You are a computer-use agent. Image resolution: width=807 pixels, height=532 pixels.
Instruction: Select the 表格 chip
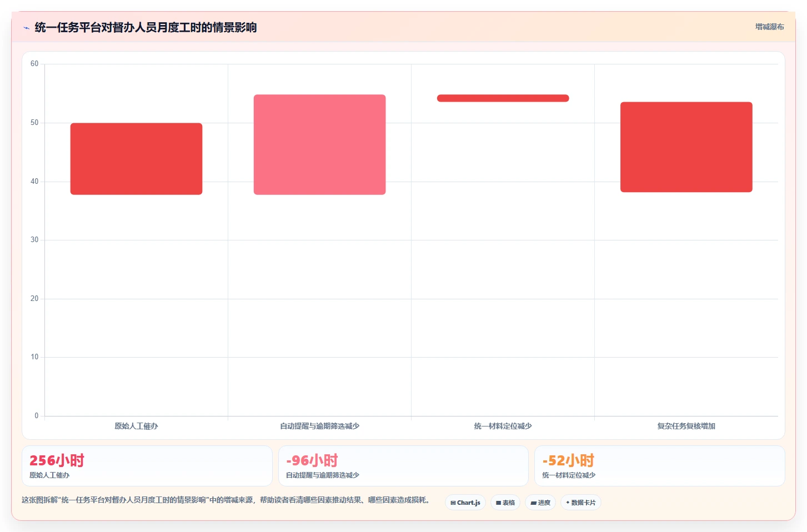pyautogui.click(x=505, y=503)
